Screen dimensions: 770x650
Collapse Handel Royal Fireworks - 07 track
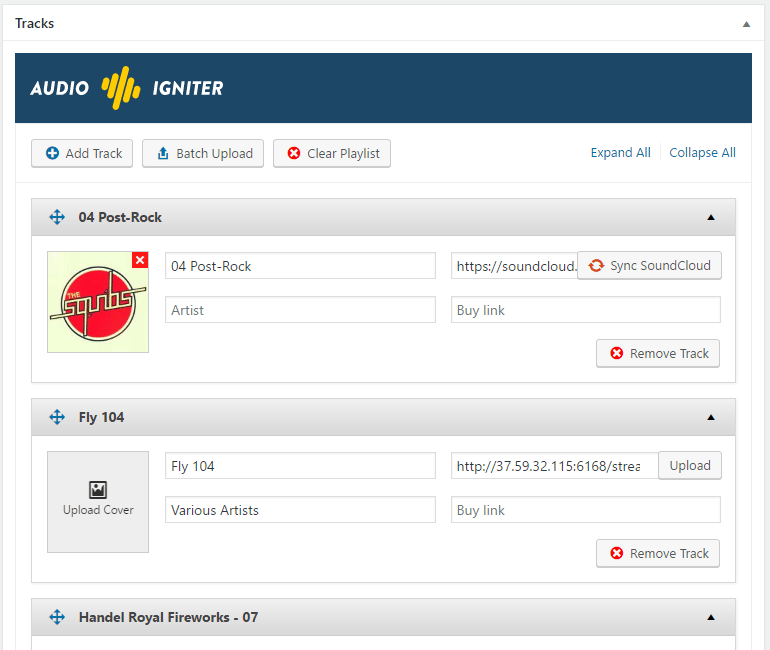(711, 618)
